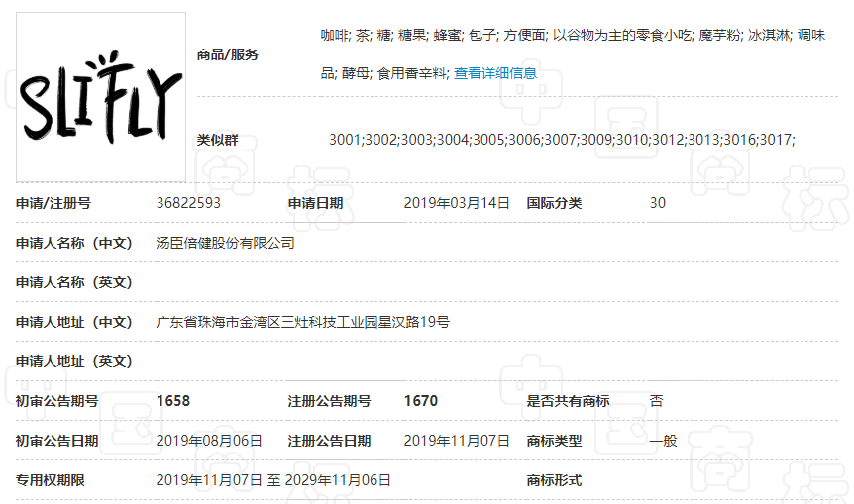
Task: Select the 申请人地址（中文）label
Action: click(74, 322)
